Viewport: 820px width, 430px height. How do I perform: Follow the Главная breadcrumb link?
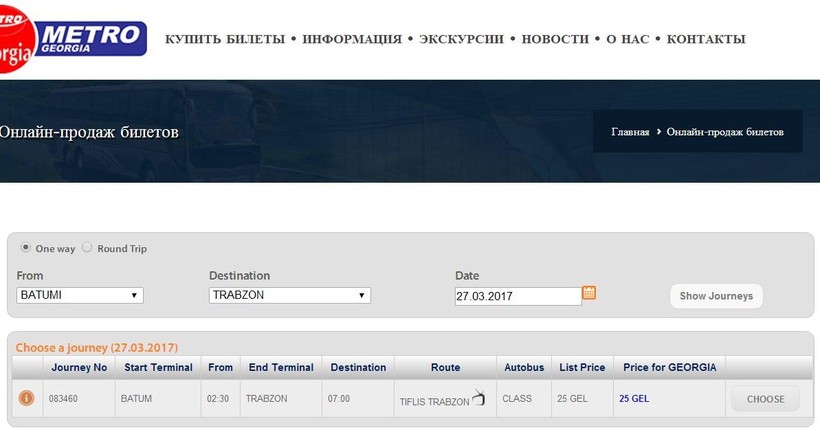click(630, 132)
